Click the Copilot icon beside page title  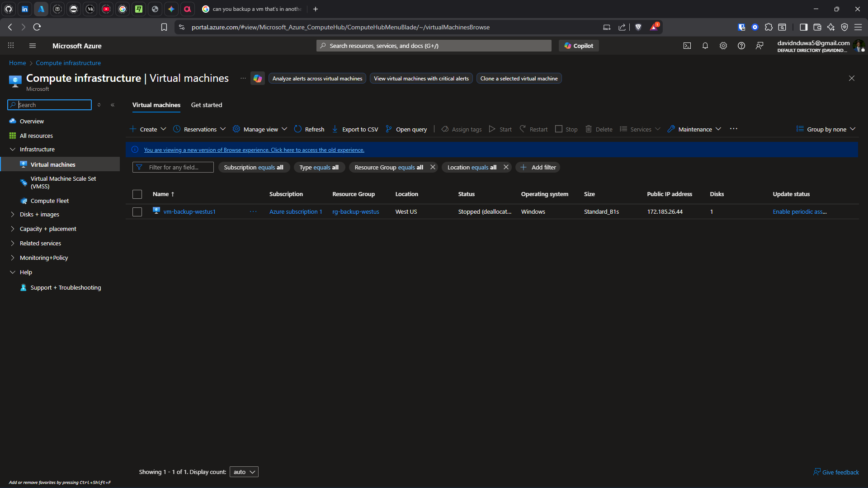click(258, 79)
